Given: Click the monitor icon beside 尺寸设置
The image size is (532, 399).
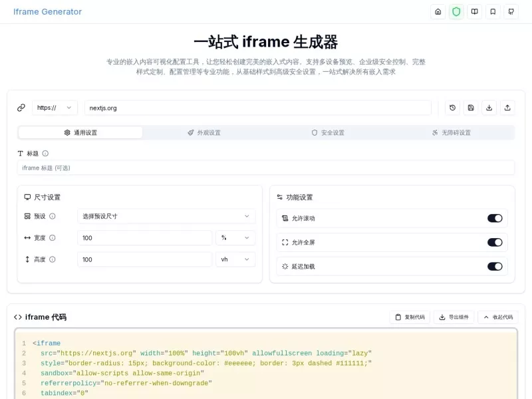Looking at the screenshot, I should pos(27,197).
